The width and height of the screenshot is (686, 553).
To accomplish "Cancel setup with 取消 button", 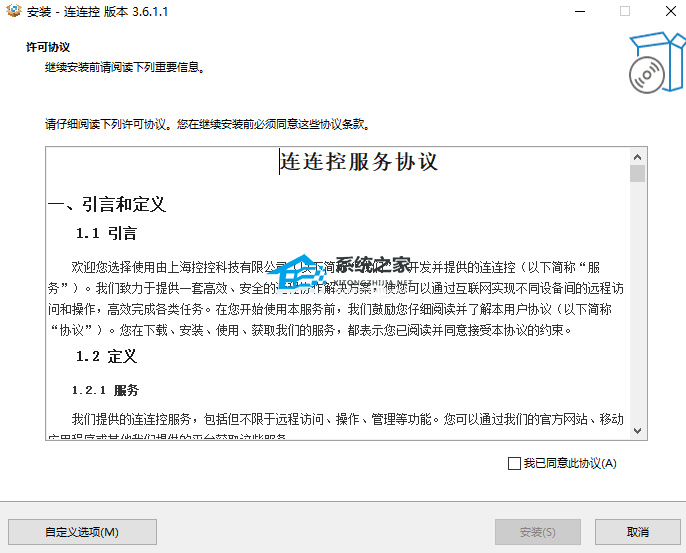I will pyautogui.click(x=637, y=532).
